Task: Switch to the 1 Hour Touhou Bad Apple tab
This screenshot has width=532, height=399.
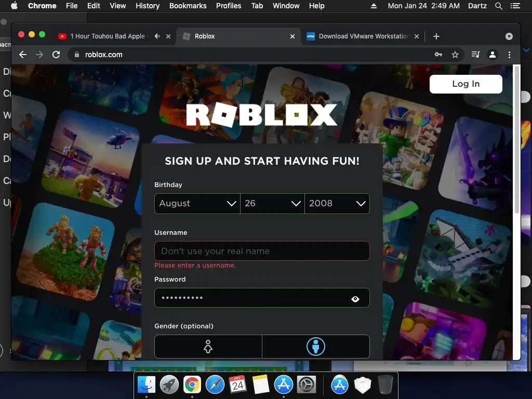Action: click(x=107, y=36)
